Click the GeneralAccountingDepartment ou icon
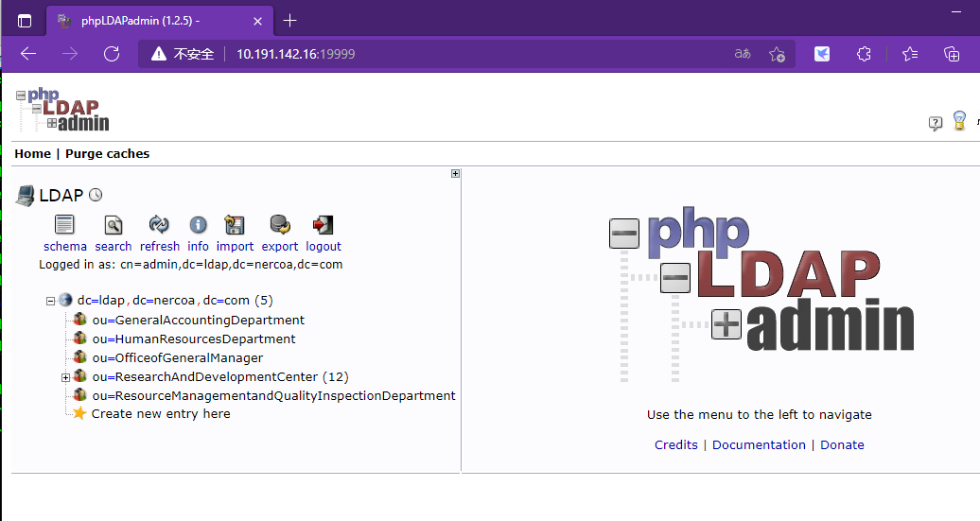980x521 pixels. click(x=79, y=320)
